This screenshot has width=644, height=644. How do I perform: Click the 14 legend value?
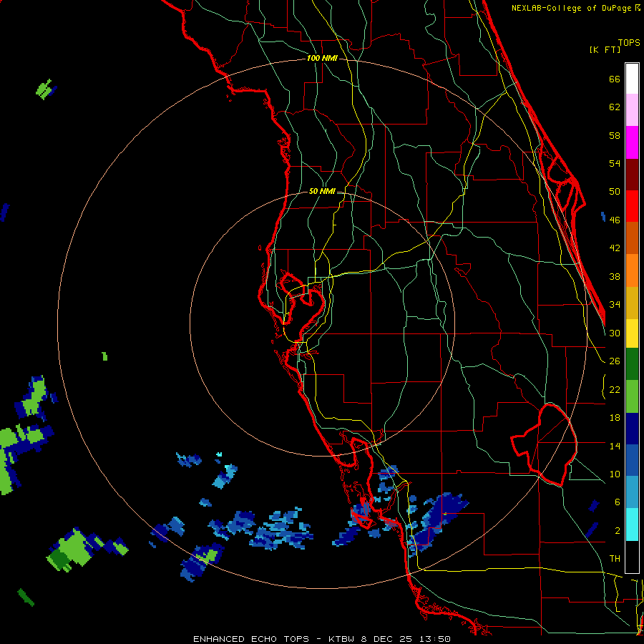point(615,446)
